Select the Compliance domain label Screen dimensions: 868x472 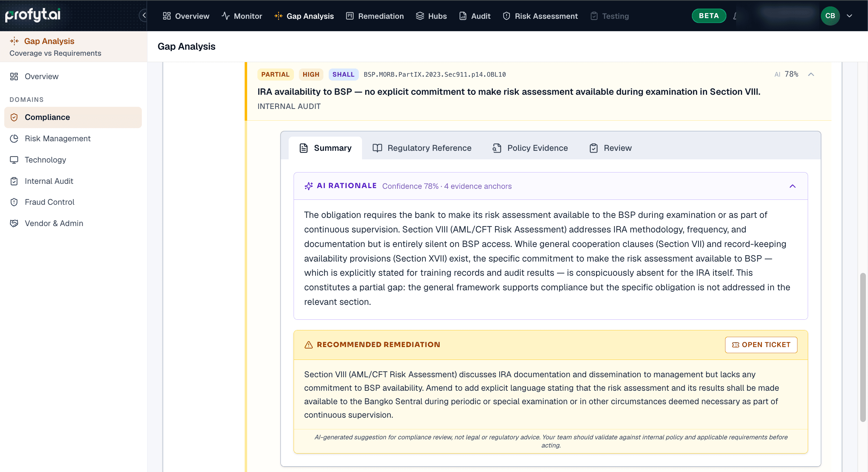[x=47, y=117]
